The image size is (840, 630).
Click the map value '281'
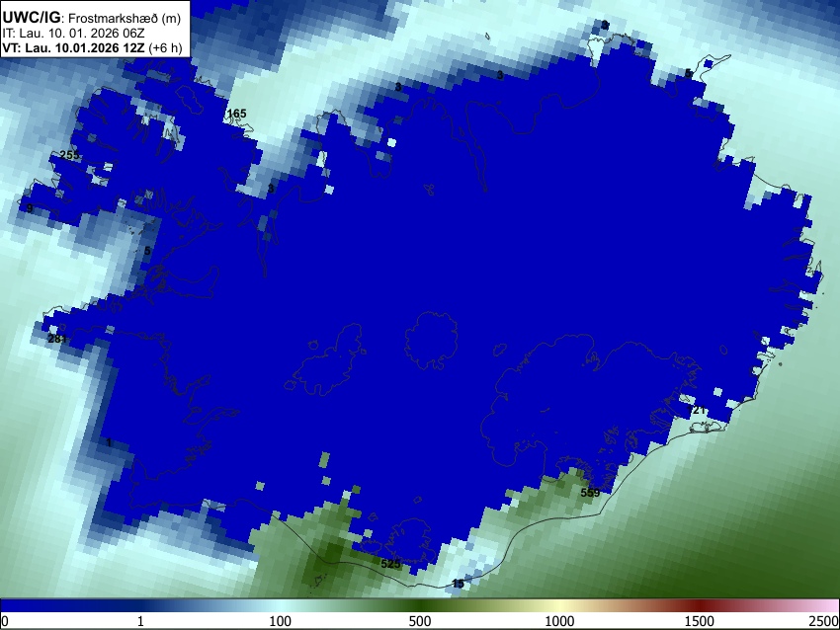pos(56,339)
